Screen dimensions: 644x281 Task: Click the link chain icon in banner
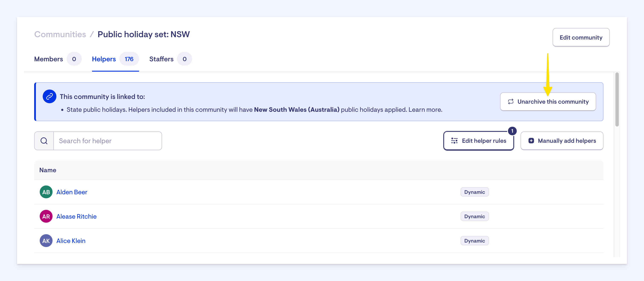(49, 96)
